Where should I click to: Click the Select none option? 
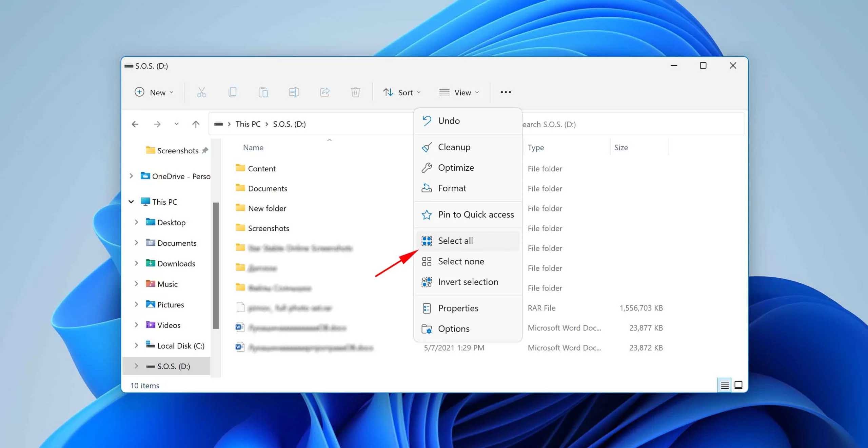[461, 261]
